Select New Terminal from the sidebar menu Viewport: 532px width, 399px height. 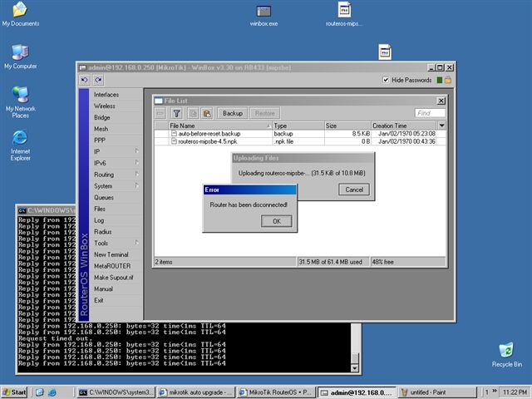pyautogui.click(x=111, y=254)
